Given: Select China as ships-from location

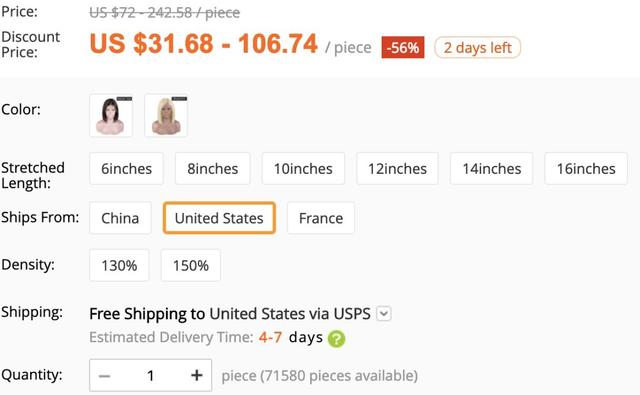Looking at the screenshot, I should pyautogui.click(x=120, y=218).
